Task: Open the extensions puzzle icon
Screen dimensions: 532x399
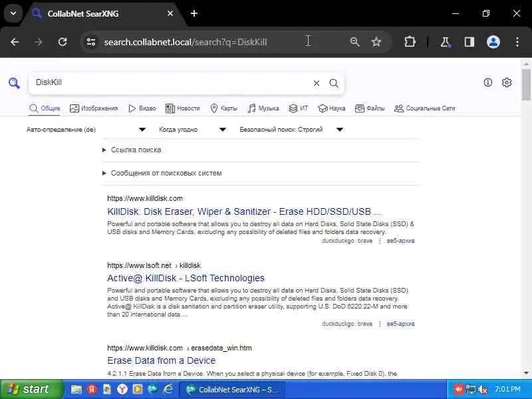Action: click(x=410, y=42)
